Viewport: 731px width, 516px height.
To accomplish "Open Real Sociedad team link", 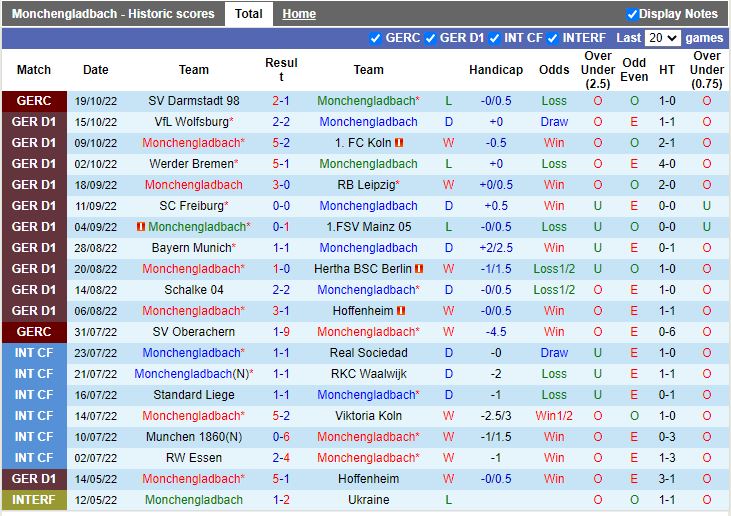I will pyautogui.click(x=368, y=352).
